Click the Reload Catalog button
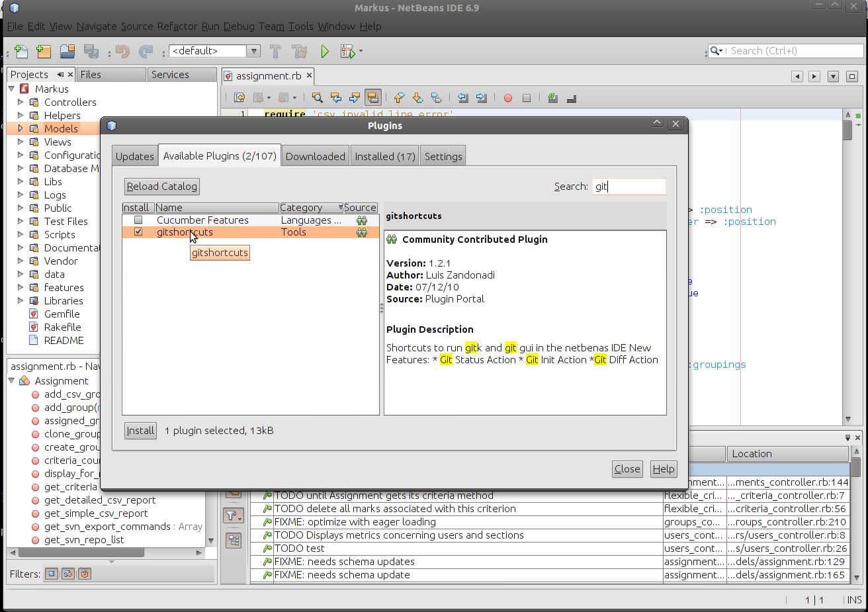 [162, 187]
